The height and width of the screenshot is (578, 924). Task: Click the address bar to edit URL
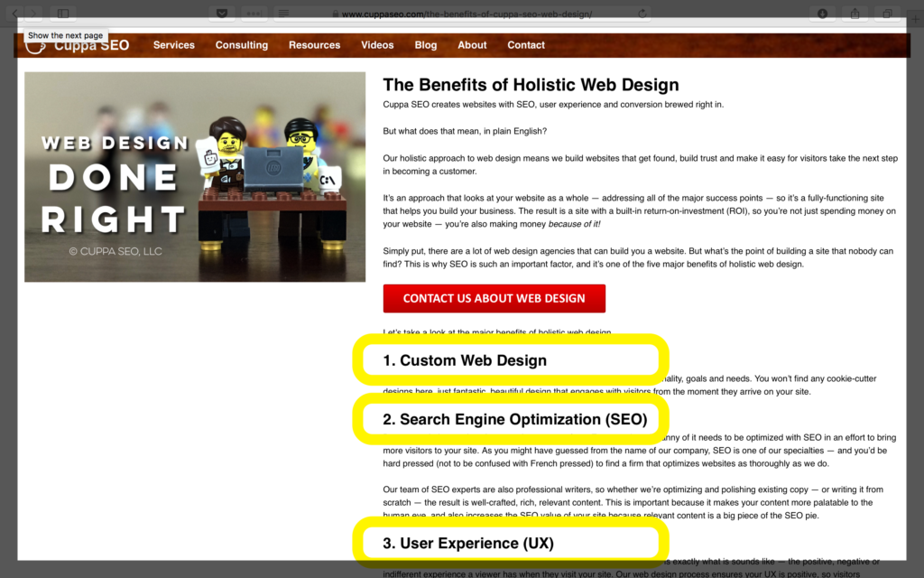point(462,13)
